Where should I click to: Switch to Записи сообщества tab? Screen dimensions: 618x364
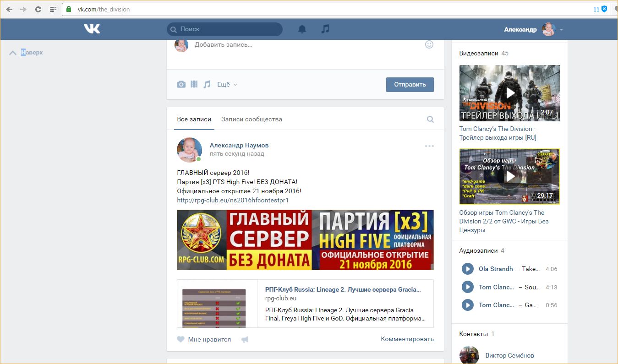(x=252, y=119)
